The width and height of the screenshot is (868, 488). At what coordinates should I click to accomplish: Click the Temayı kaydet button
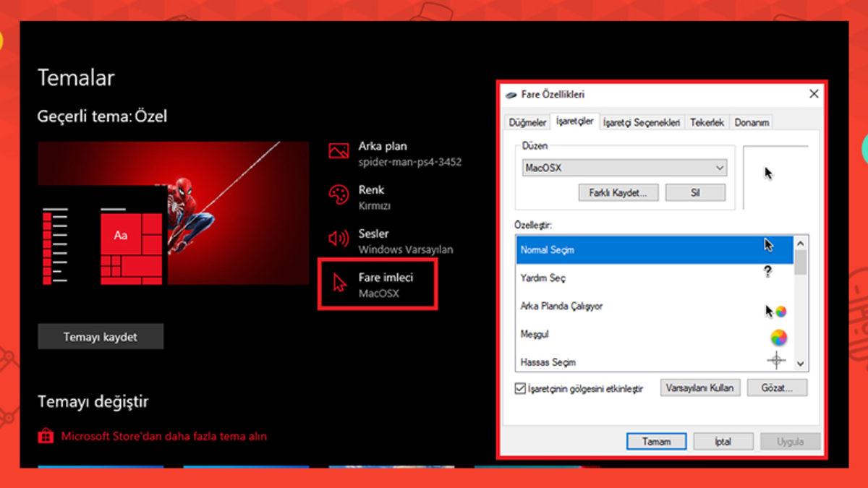pos(100,336)
